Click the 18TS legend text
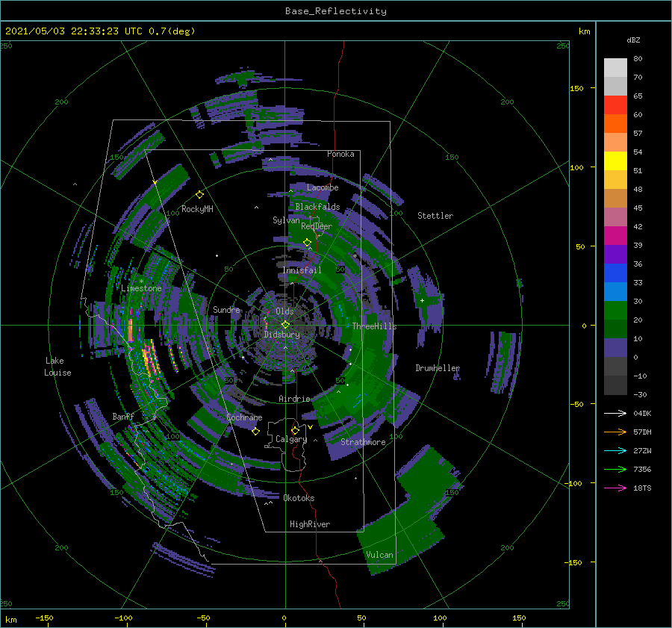Viewport: 672px width, 628px height. (642, 488)
